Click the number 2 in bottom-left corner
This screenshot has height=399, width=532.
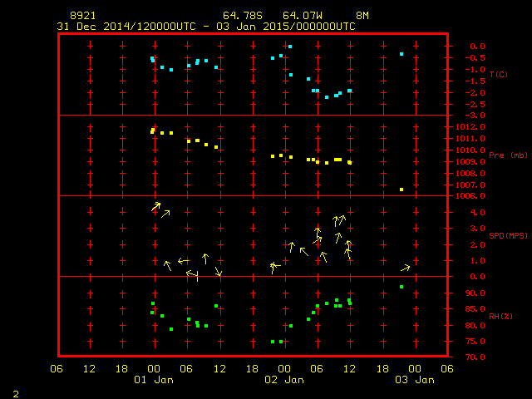(15, 392)
